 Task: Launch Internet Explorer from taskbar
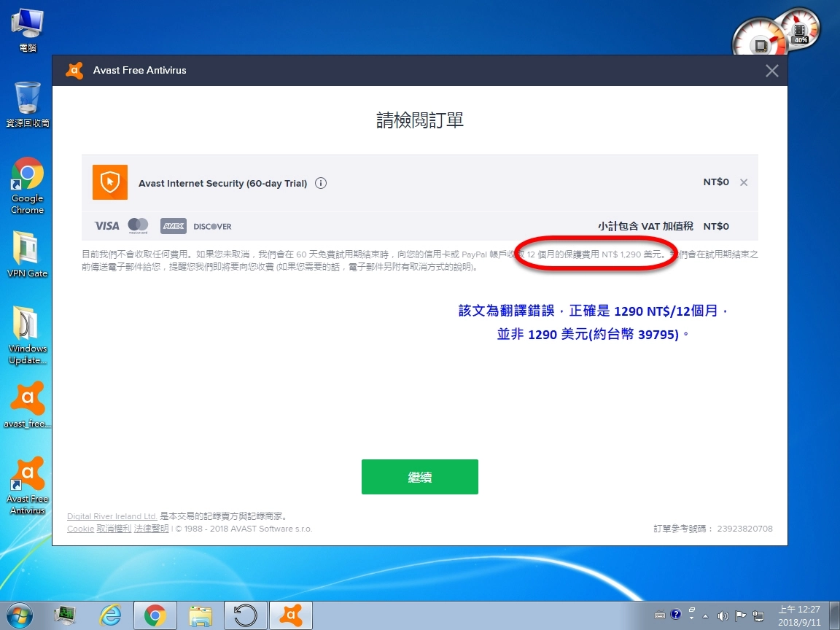click(x=110, y=615)
